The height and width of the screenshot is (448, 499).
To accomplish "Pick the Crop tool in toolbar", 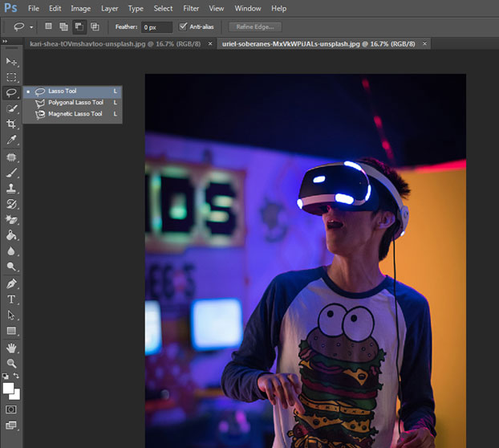I will tap(11, 124).
